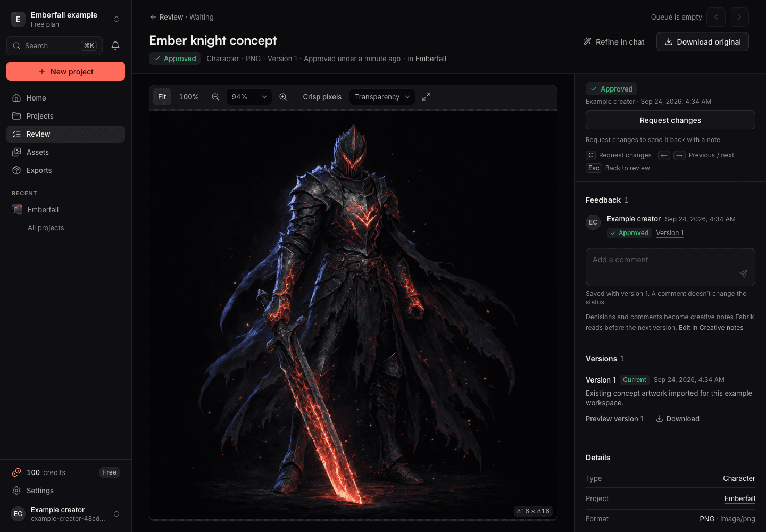766x532 pixels.
Task: Open Assets in the sidebar
Action: (x=65, y=152)
